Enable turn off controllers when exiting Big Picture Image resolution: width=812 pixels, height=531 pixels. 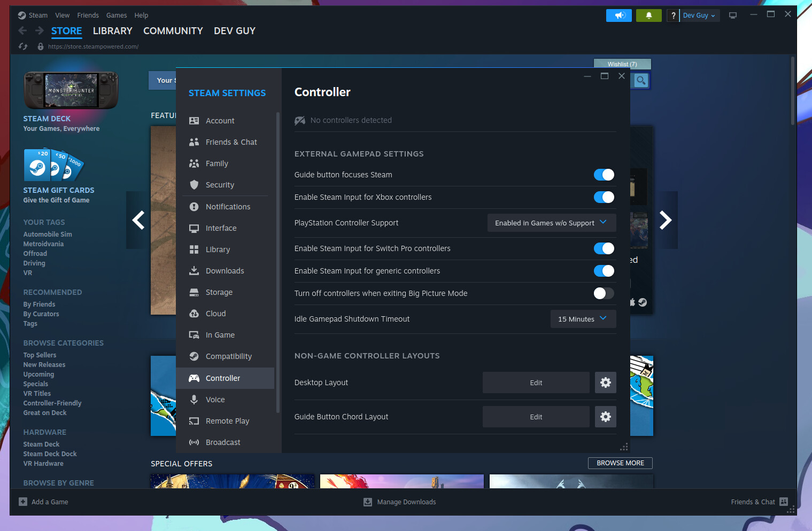coord(604,293)
